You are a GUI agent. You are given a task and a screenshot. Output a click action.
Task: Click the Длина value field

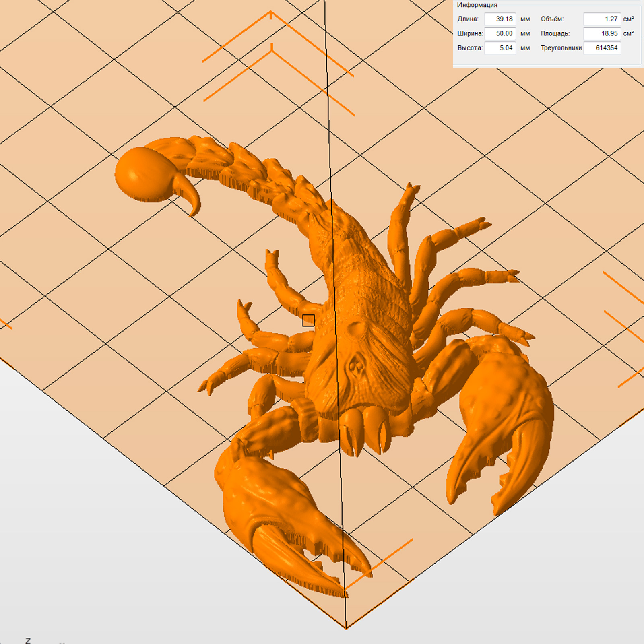[500, 19]
